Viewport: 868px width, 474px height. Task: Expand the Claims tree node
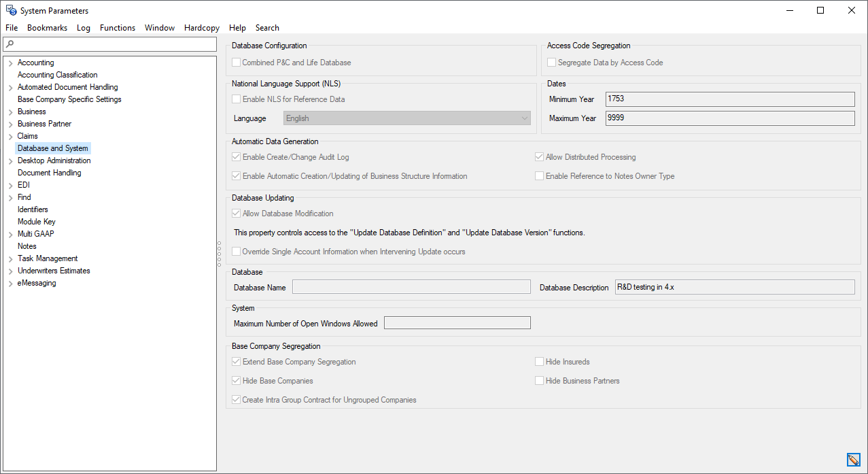point(9,135)
